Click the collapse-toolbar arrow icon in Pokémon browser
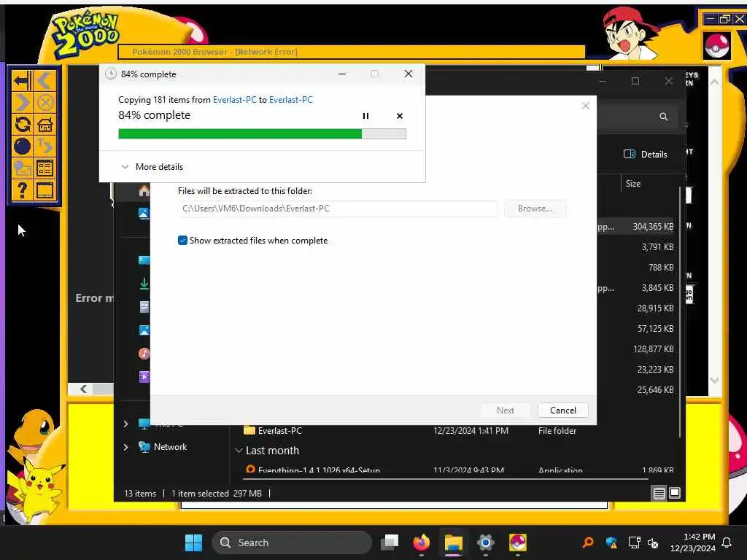Image resolution: width=747 pixels, height=560 pixels. (23, 80)
